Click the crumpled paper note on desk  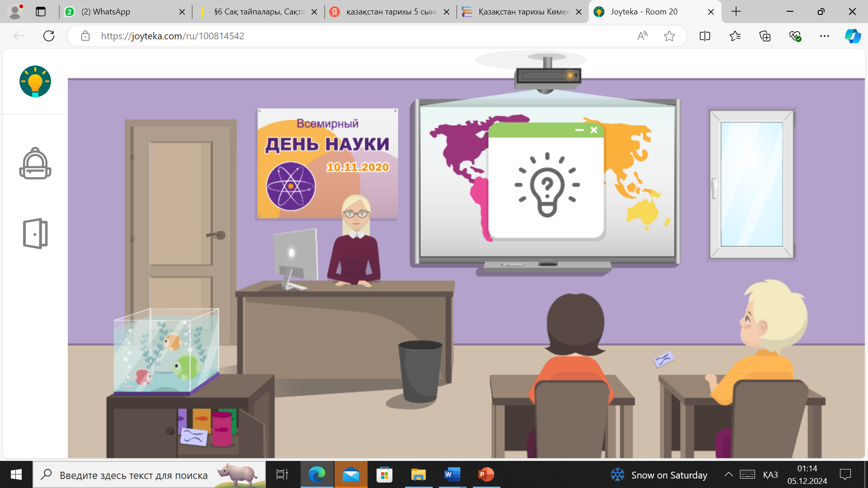663,360
